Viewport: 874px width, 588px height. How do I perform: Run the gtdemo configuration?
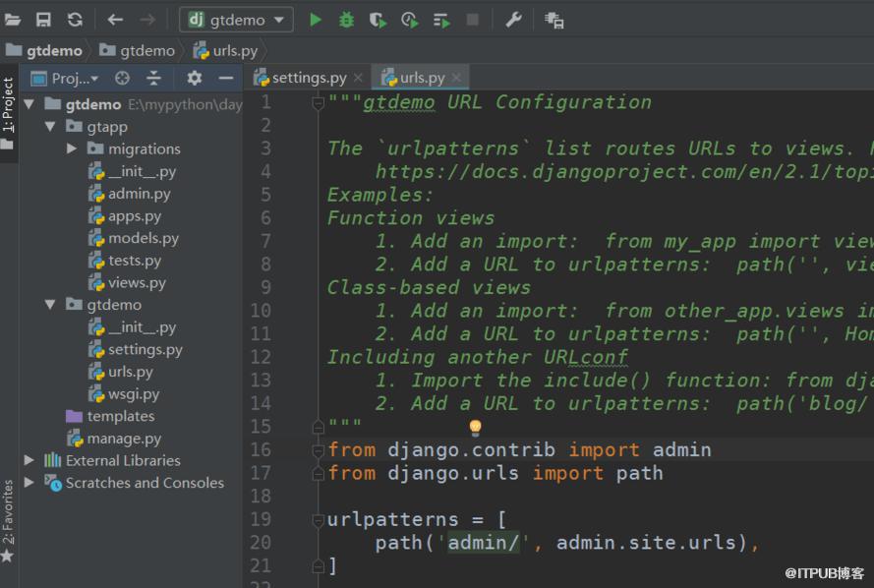coord(316,20)
